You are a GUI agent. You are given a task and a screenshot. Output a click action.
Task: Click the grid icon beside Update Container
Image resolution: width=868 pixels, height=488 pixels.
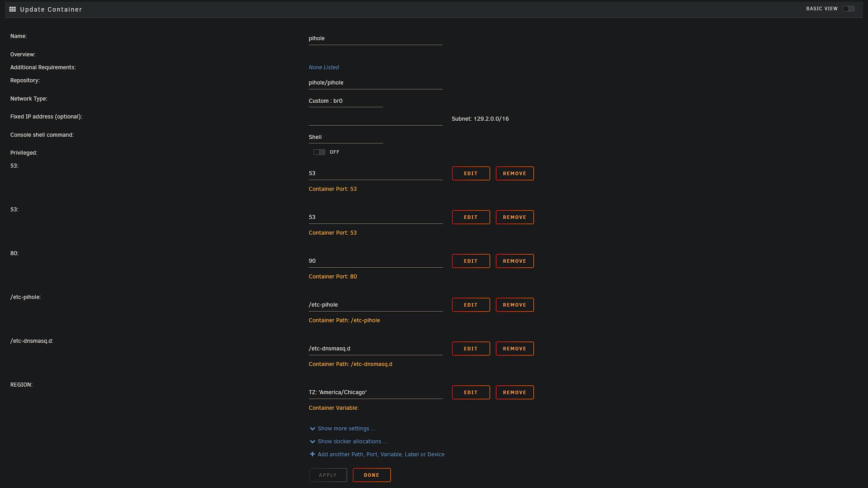13,9
